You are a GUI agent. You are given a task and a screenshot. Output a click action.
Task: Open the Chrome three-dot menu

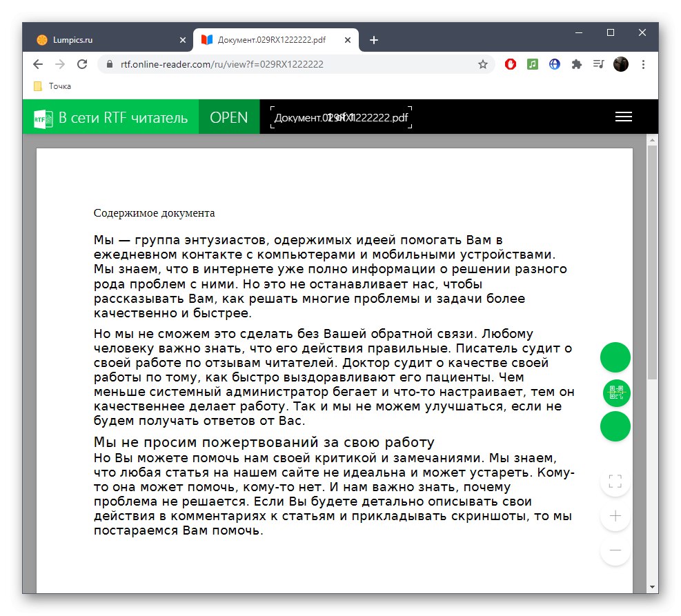click(643, 63)
